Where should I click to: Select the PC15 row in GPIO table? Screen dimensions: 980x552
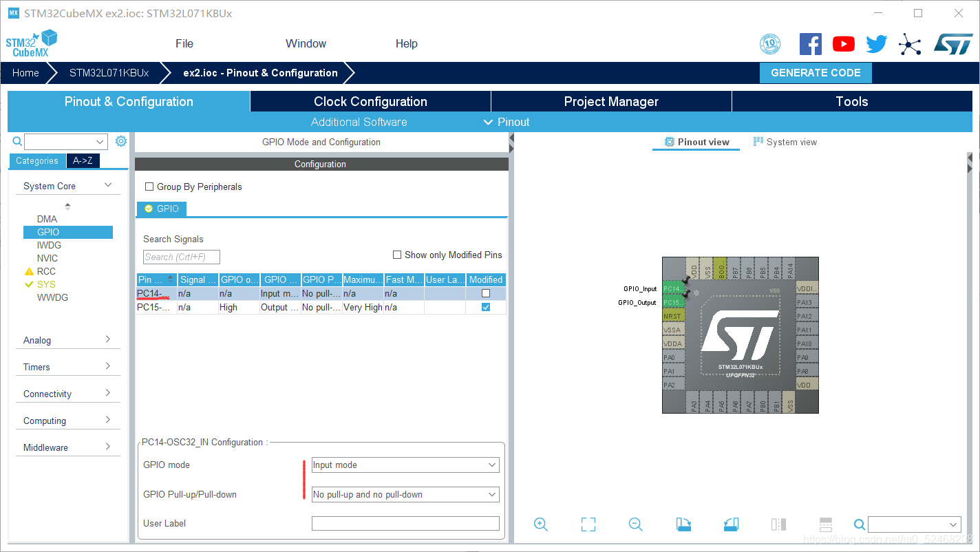click(321, 307)
